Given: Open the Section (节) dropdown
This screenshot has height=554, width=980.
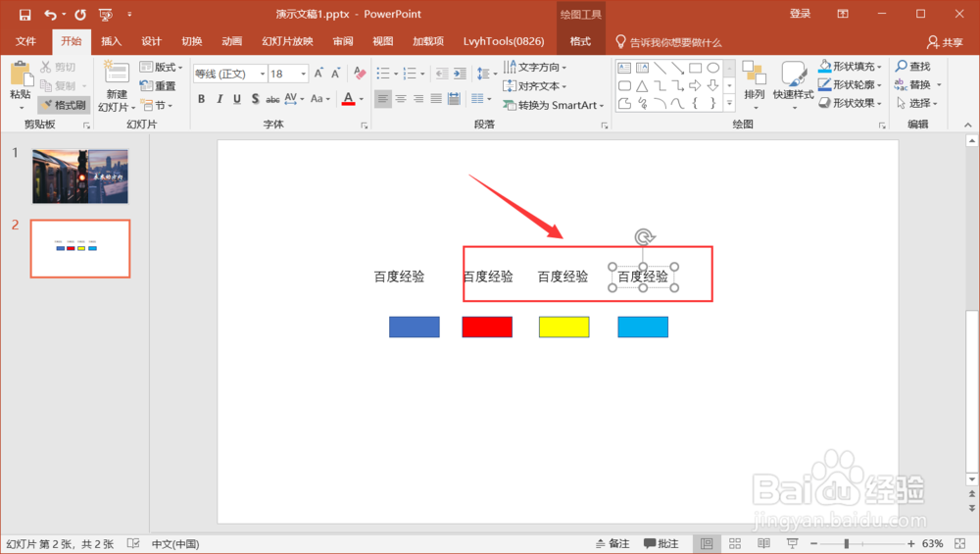Looking at the screenshot, I should tap(156, 105).
